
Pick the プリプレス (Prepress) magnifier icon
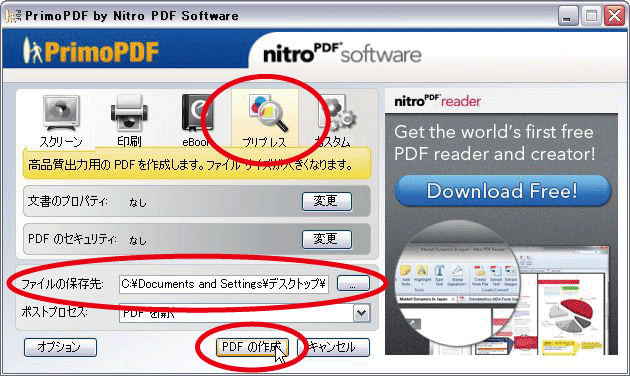268,113
